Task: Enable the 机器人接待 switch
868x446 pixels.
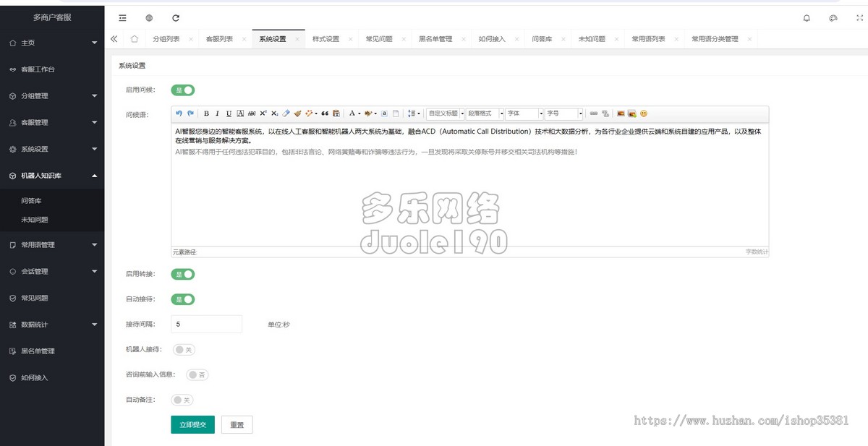Action: tap(183, 349)
